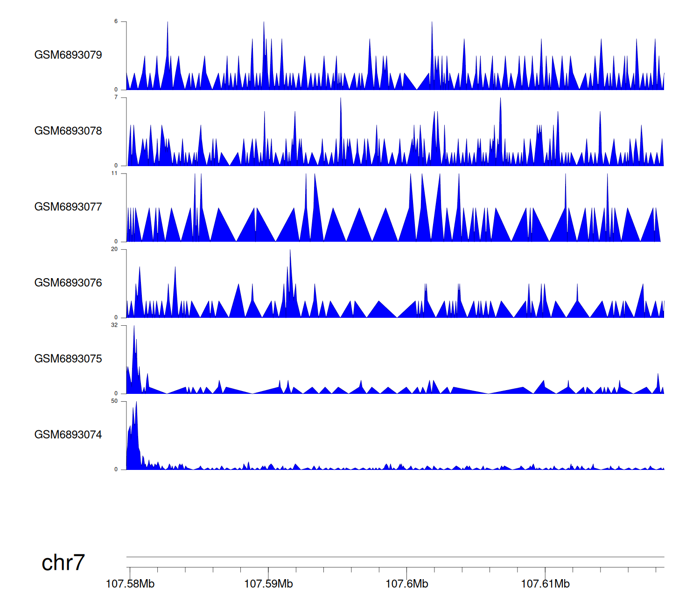
Task: Select the 107.61Mb axis position label
Action: (x=545, y=584)
